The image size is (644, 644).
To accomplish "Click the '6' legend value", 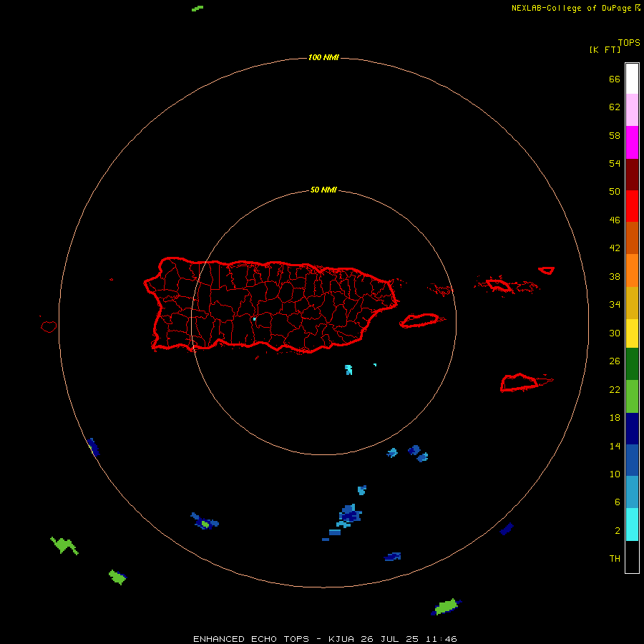I will click(618, 502).
